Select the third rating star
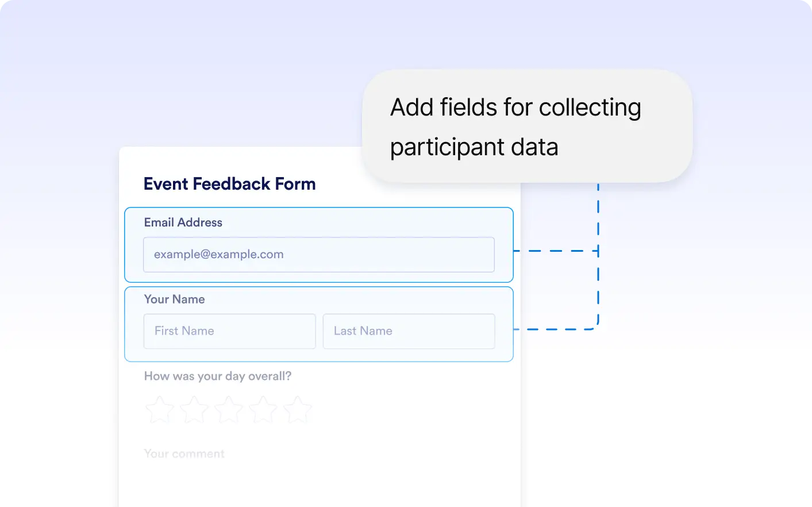This screenshot has width=812, height=507. coord(229,410)
